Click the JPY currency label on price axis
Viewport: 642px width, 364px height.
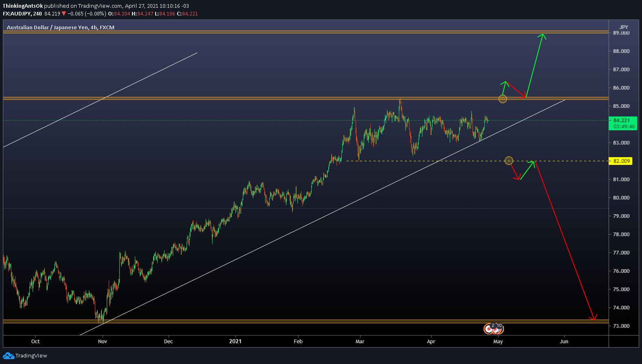pyautogui.click(x=624, y=27)
